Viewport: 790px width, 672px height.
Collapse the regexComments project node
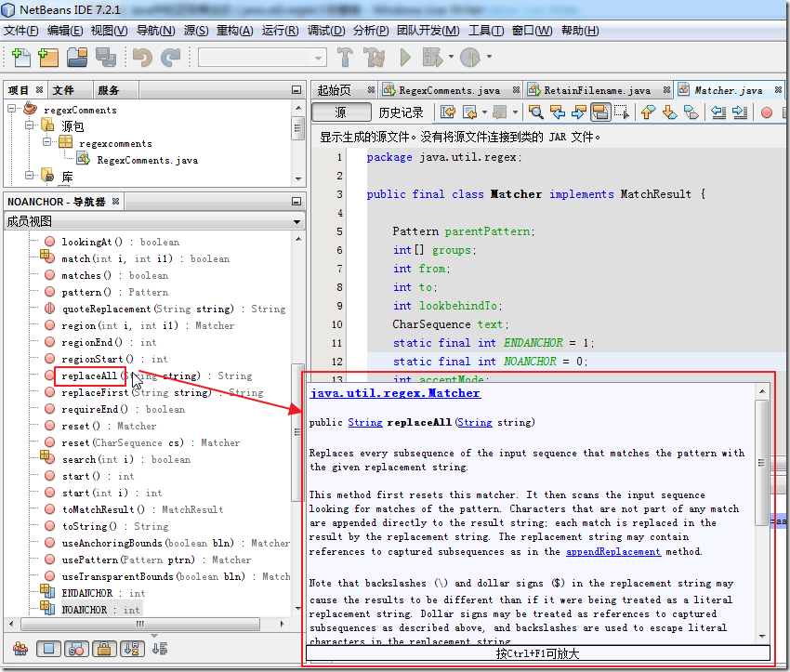click(x=11, y=109)
